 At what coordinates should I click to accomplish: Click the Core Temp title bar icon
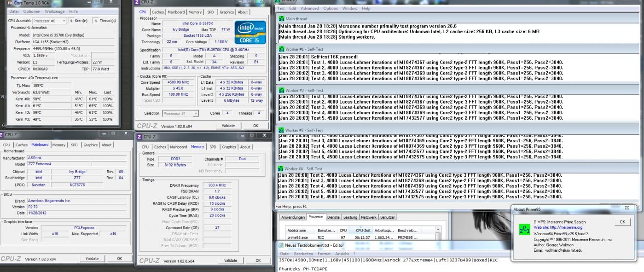pos(11,3)
